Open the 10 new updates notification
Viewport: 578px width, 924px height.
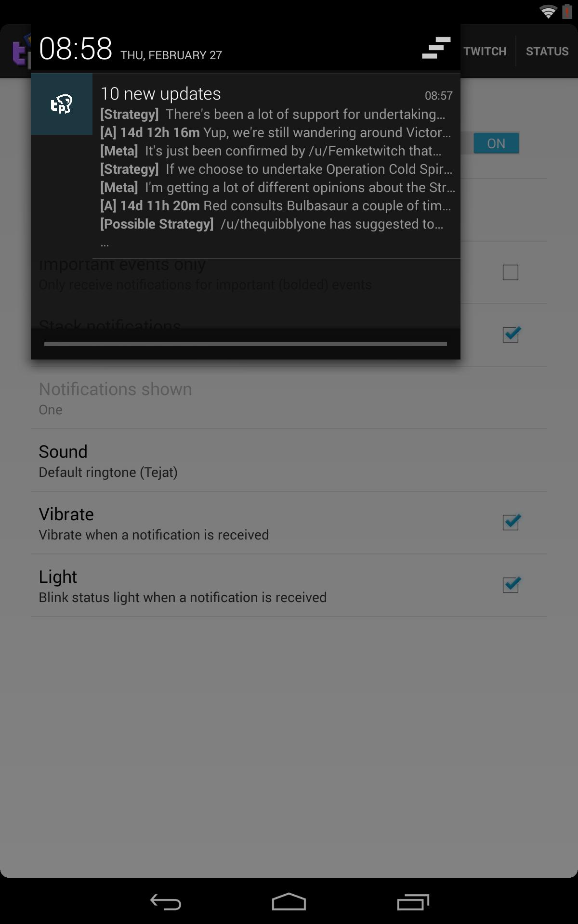[246, 166]
